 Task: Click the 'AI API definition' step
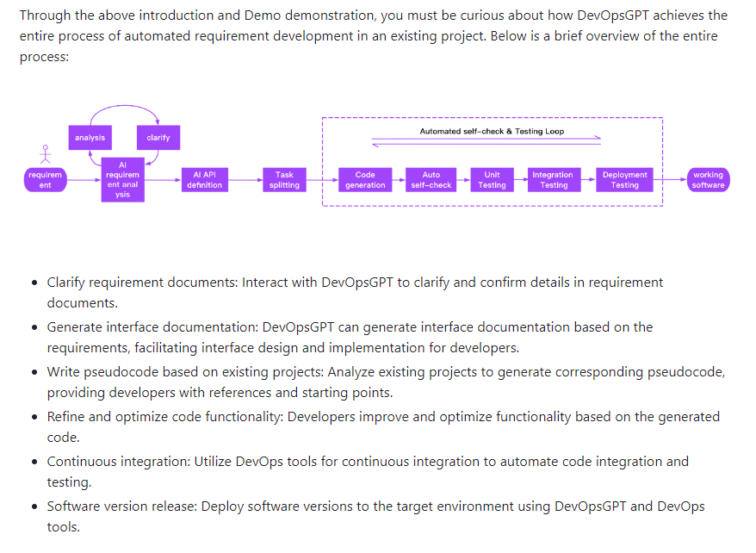click(x=204, y=180)
